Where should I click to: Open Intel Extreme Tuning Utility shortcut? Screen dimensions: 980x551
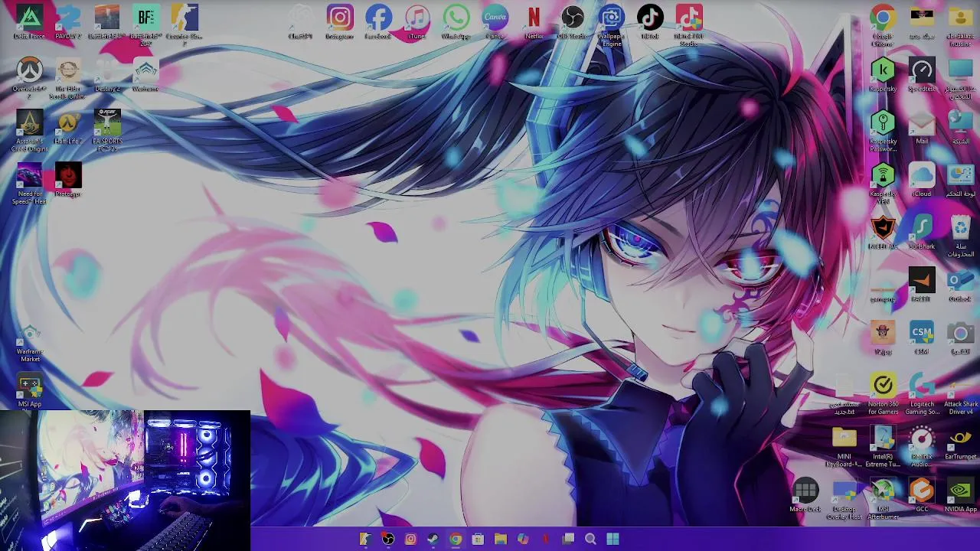883,446
